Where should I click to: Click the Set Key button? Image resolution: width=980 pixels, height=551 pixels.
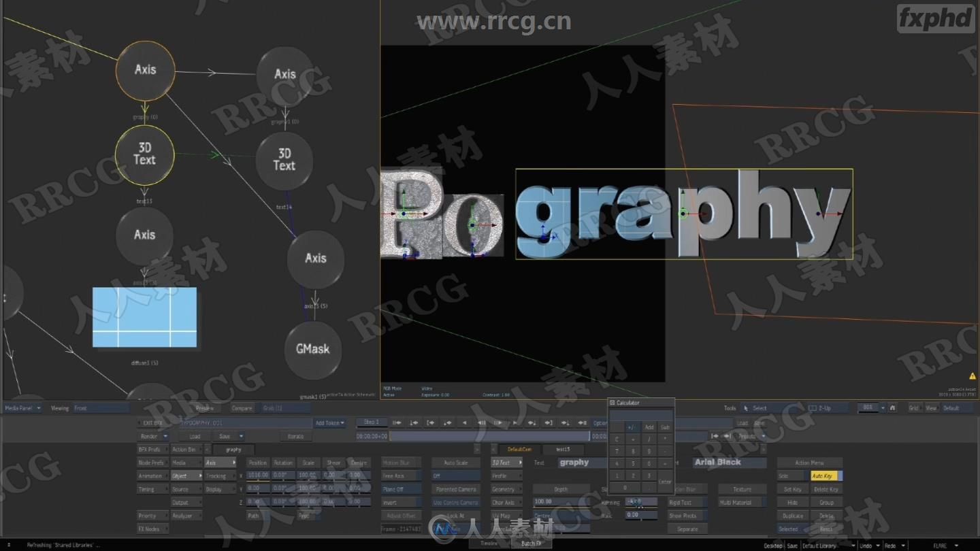tap(792, 489)
